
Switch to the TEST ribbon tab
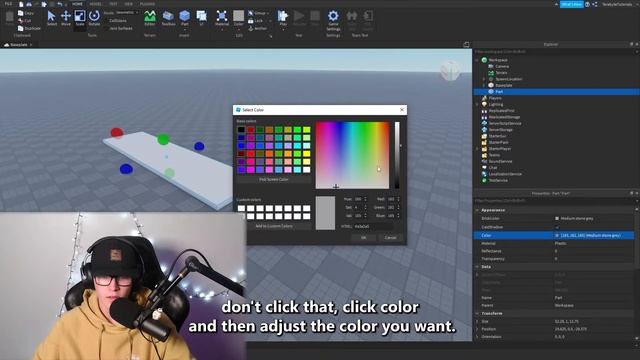click(113, 4)
